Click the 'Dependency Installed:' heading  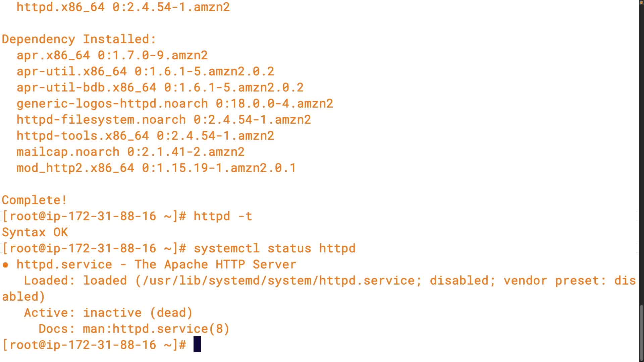coord(79,39)
